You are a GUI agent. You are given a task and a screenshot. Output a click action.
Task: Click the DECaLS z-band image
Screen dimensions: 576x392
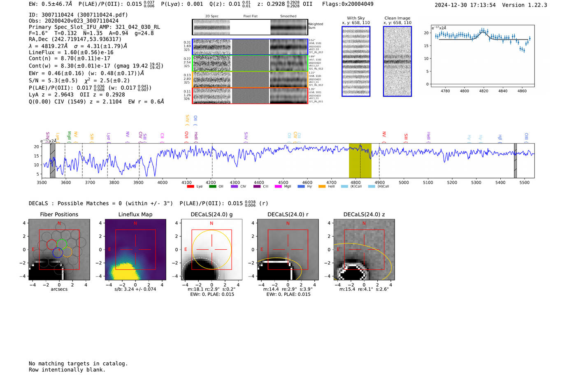click(364, 250)
